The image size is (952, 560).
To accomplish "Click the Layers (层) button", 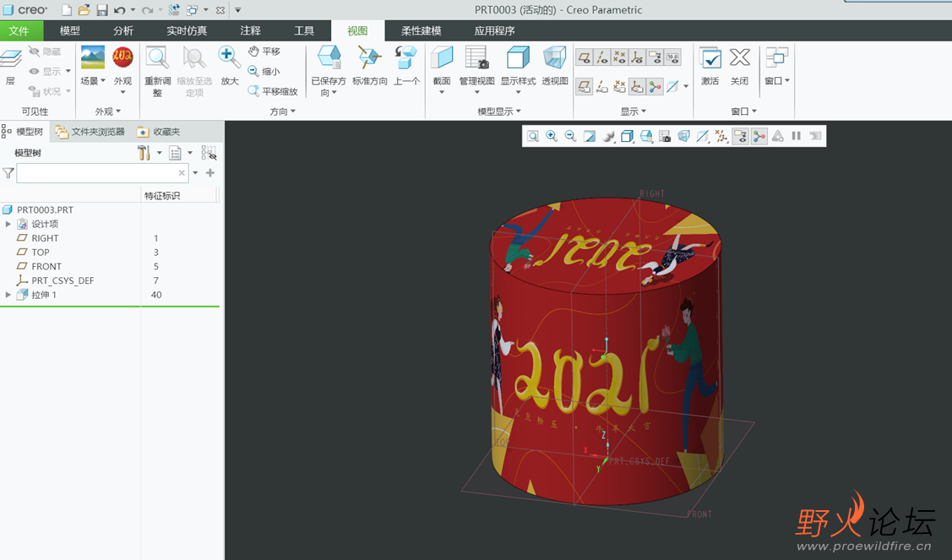I will click(x=10, y=67).
